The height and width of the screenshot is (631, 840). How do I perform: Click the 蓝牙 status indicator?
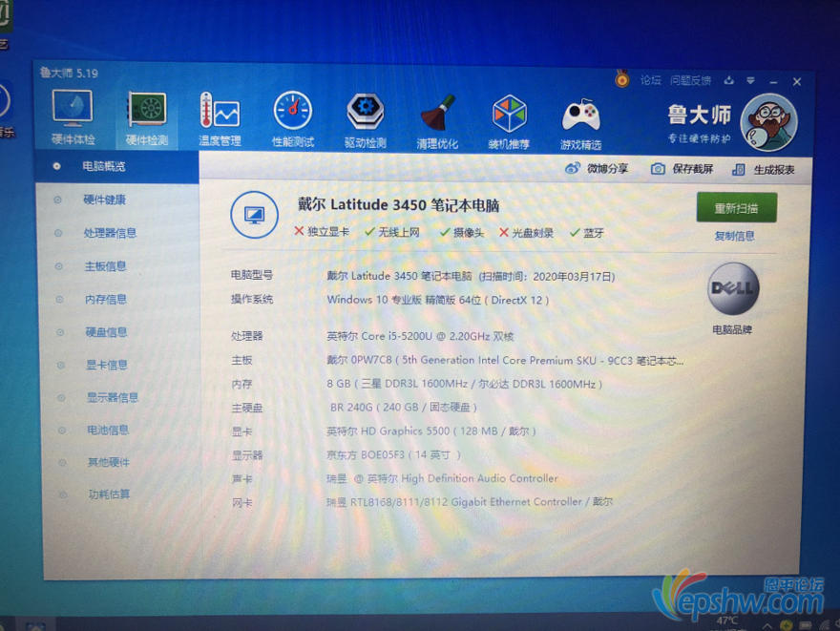587,233
